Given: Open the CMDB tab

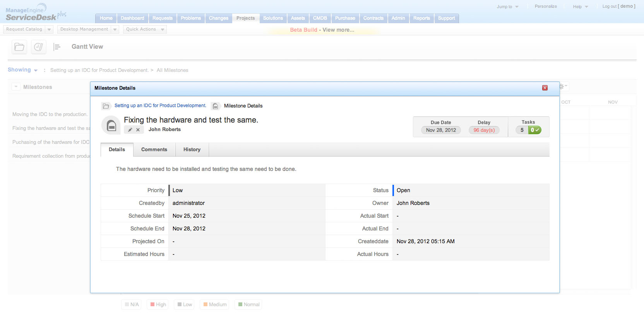Looking at the screenshot, I should coord(320,18).
